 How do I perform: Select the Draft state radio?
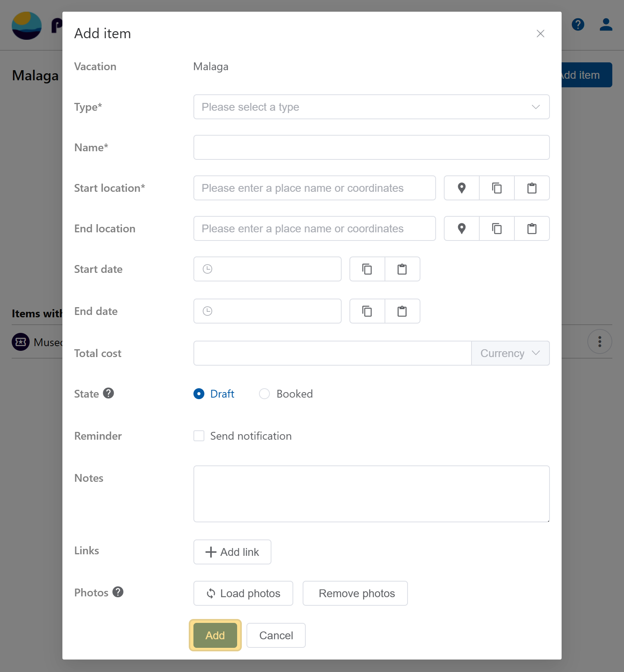(199, 394)
